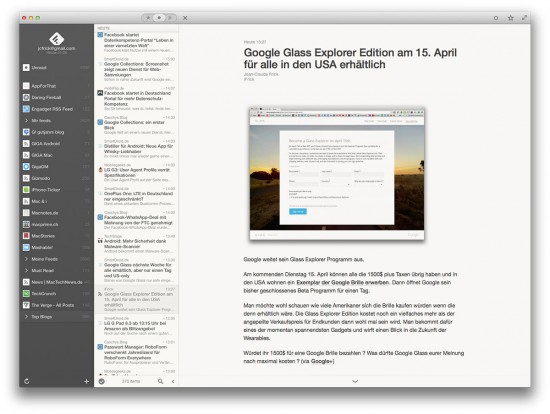Show unread items filter in toolbar
Screen dimensions: 550x414
(159, 18)
